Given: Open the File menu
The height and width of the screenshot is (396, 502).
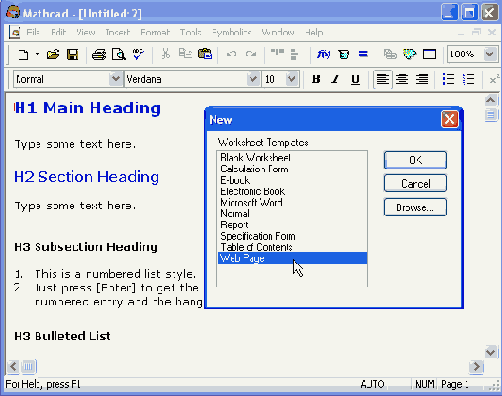Looking at the screenshot, I should 33,32.
